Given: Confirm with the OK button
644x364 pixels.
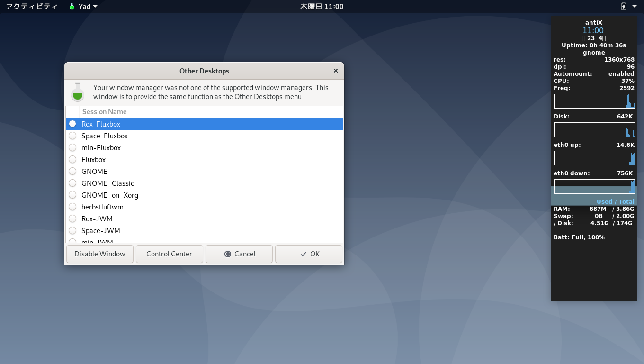Looking at the screenshot, I should click(x=309, y=254).
